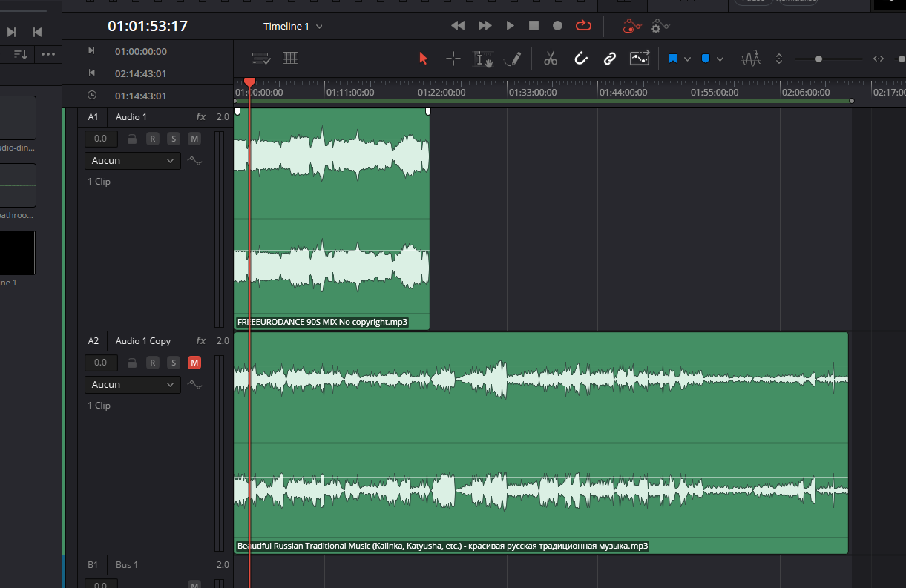Open fx on Audio 1 Copy track
906x588 pixels.
[200, 341]
